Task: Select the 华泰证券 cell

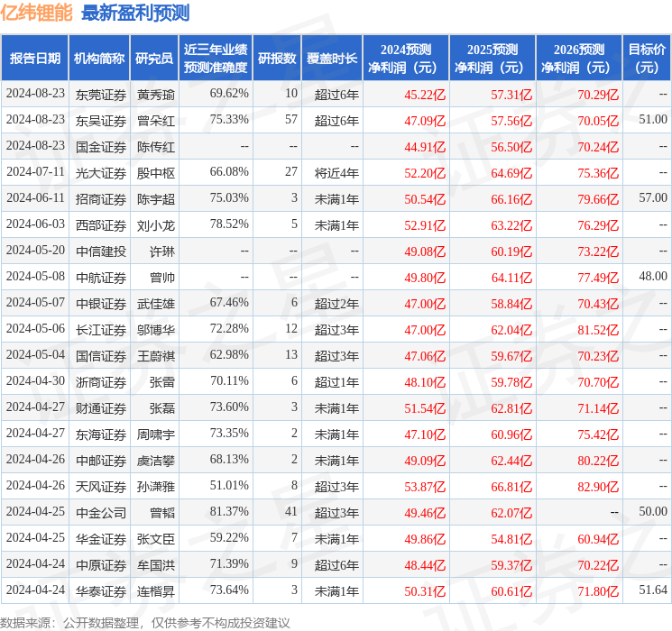Action: pos(101,591)
